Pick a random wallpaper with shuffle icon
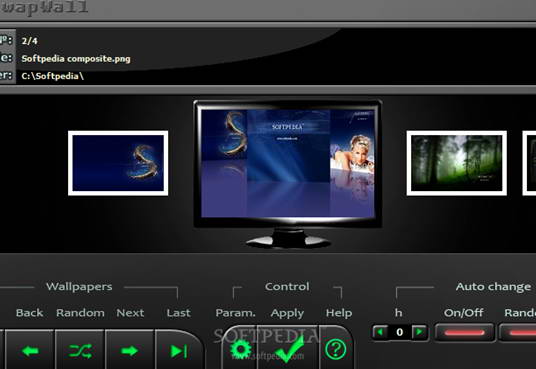 click(80, 350)
